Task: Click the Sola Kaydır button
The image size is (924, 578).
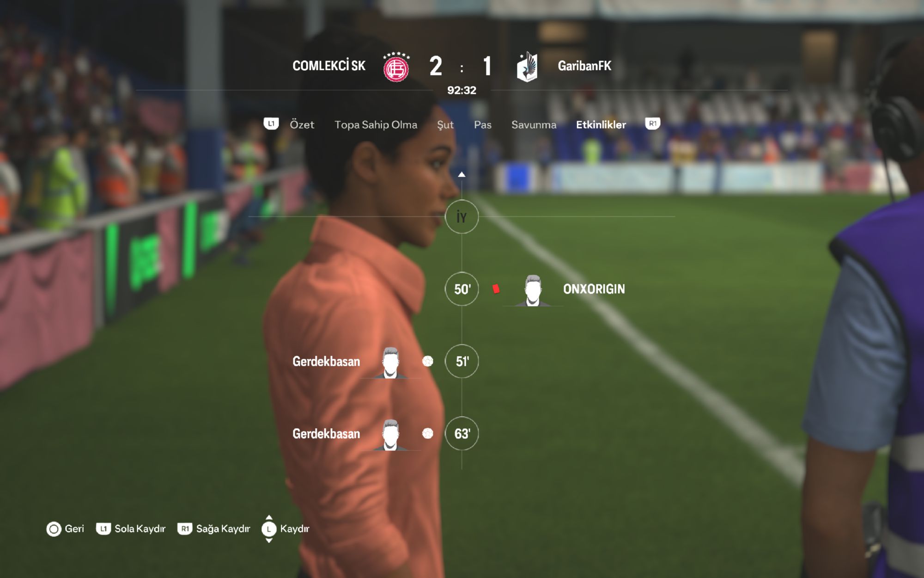Action: point(131,529)
